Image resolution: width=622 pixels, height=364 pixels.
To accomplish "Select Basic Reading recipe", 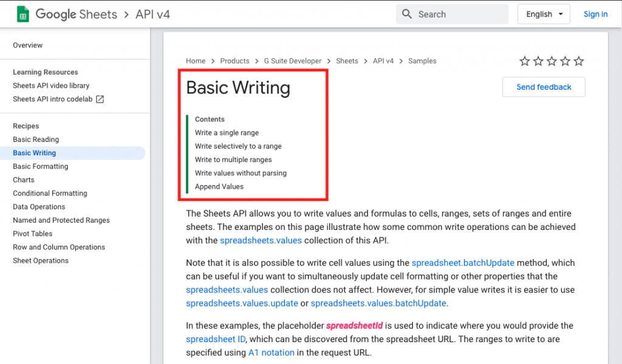I will tap(36, 140).
